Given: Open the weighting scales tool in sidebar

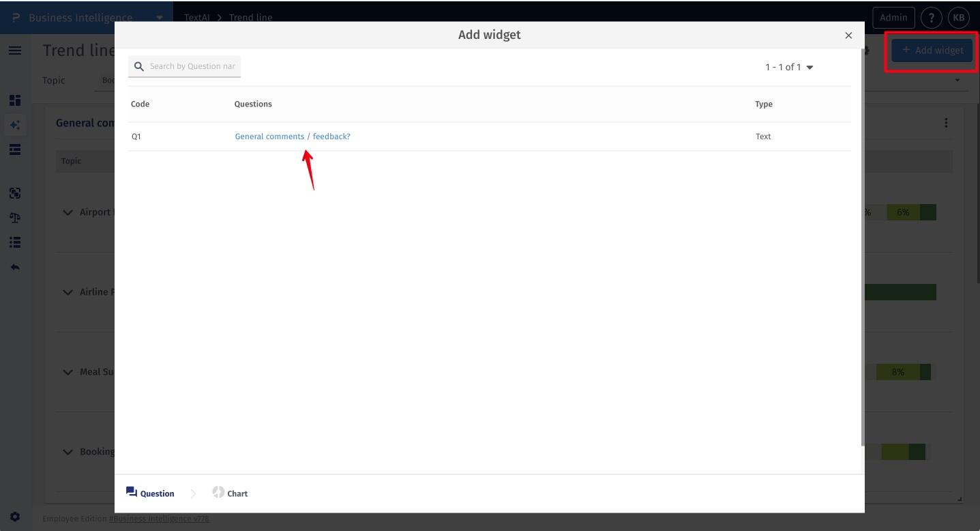Looking at the screenshot, I should [14, 218].
